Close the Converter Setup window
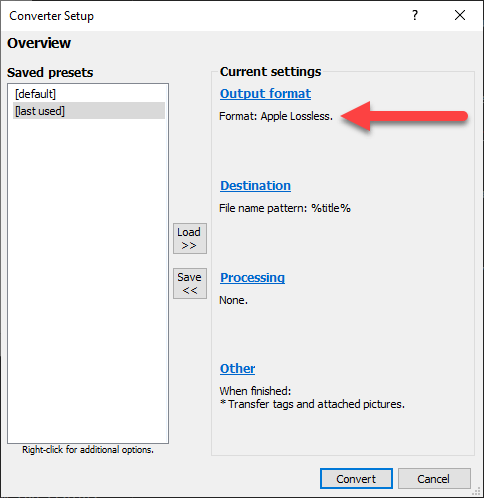This screenshot has width=484, height=498. (x=460, y=15)
